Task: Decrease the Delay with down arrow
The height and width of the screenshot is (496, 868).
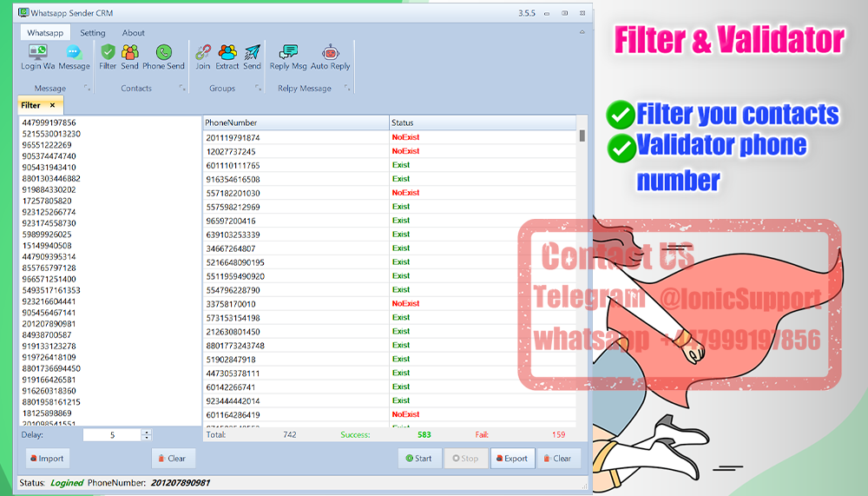Action: click(x=146, y=438)
